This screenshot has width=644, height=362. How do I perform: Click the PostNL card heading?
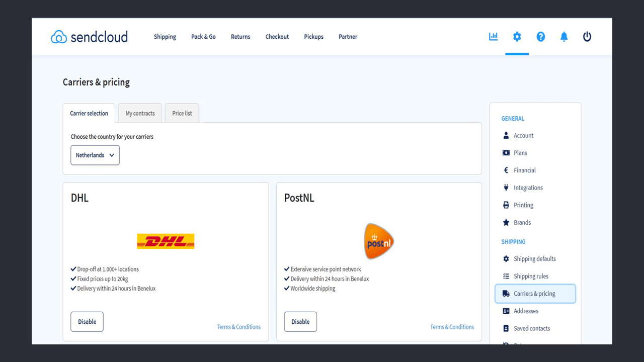[299, 198]
